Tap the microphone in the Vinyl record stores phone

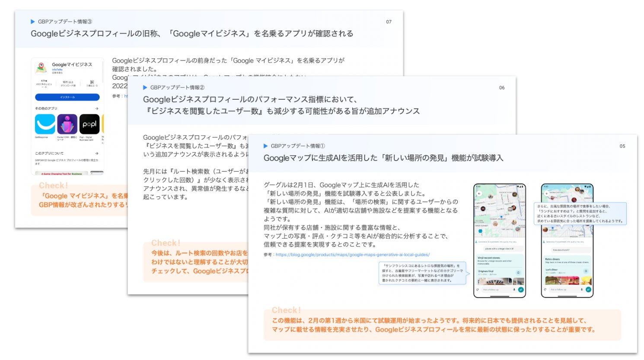pos(514,290)
